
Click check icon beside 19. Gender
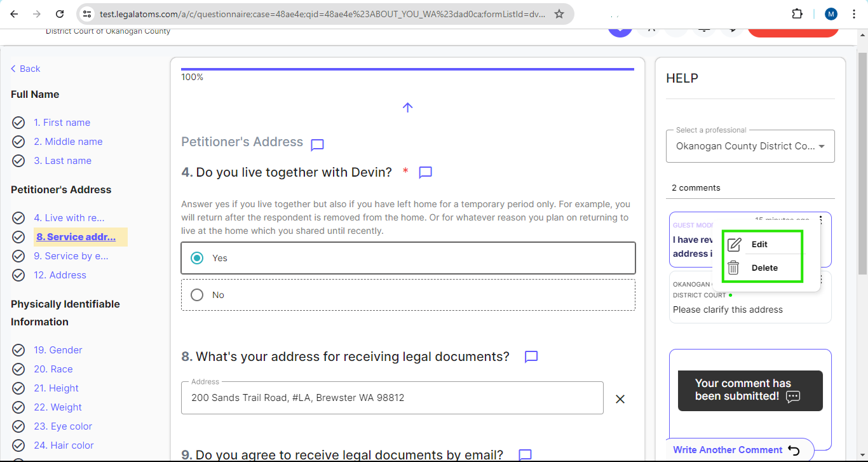click(x=18, y=350)
